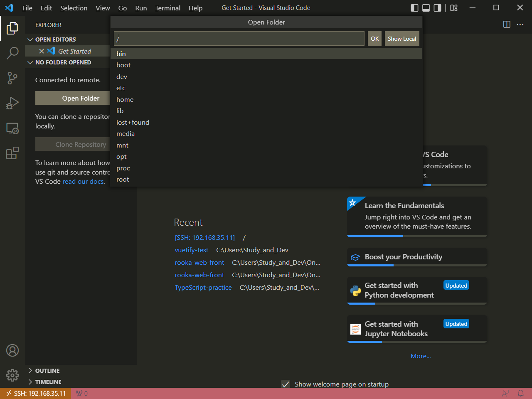Toggle secondary side bar layout icon

point(437,8)
